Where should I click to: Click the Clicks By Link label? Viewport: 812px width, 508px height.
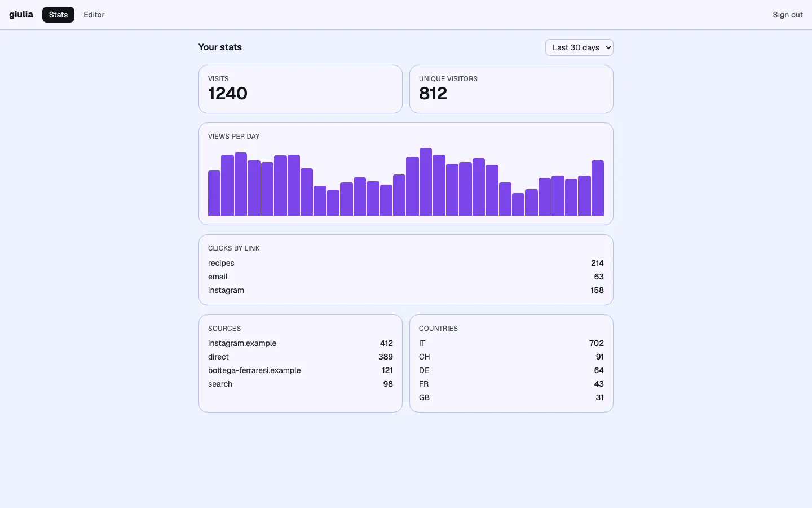click(x=234, y=248)
